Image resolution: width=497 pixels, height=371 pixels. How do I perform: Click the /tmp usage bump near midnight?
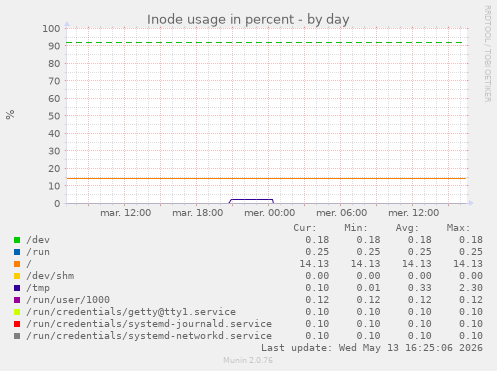click(x=251, y=200)
